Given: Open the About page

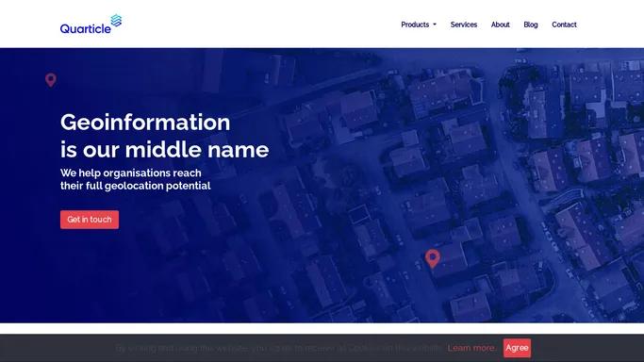Looking at the screenshot, I should click(501, 25).
